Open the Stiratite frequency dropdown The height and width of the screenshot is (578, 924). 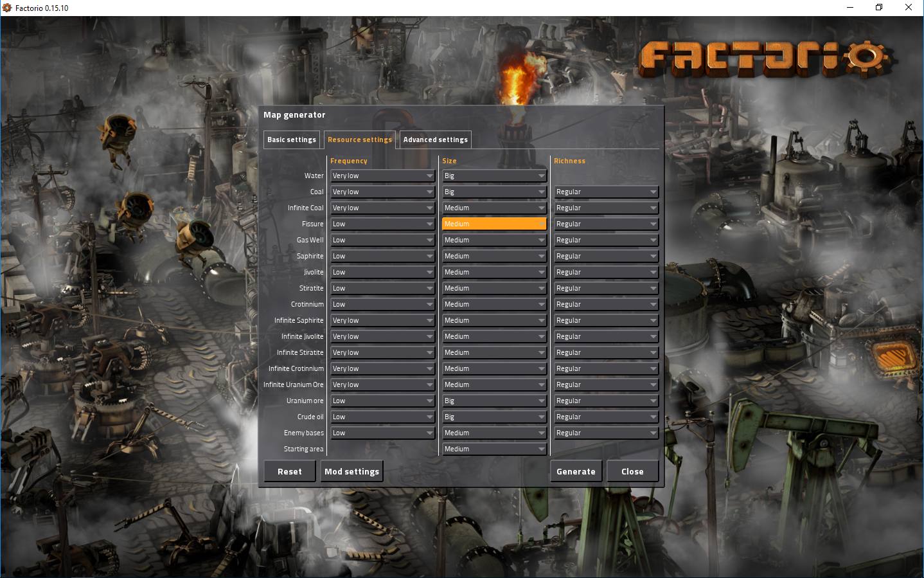[x=383, y=288]
